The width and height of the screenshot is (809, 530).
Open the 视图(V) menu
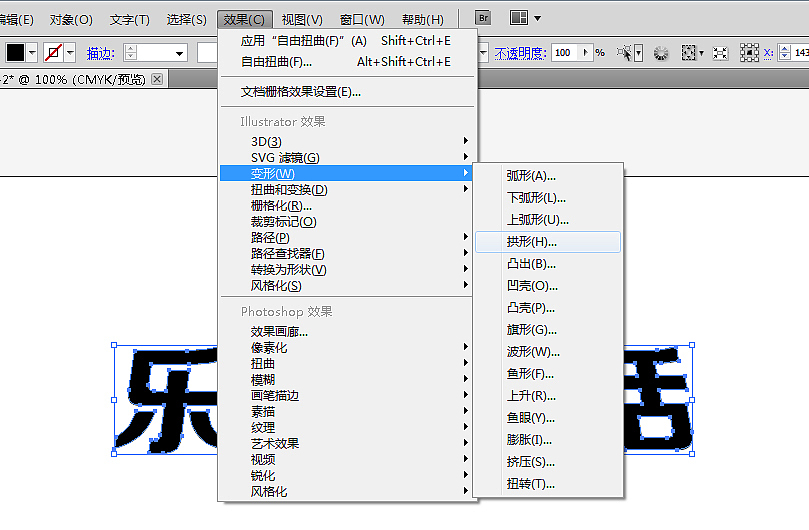tap(302, 20)
